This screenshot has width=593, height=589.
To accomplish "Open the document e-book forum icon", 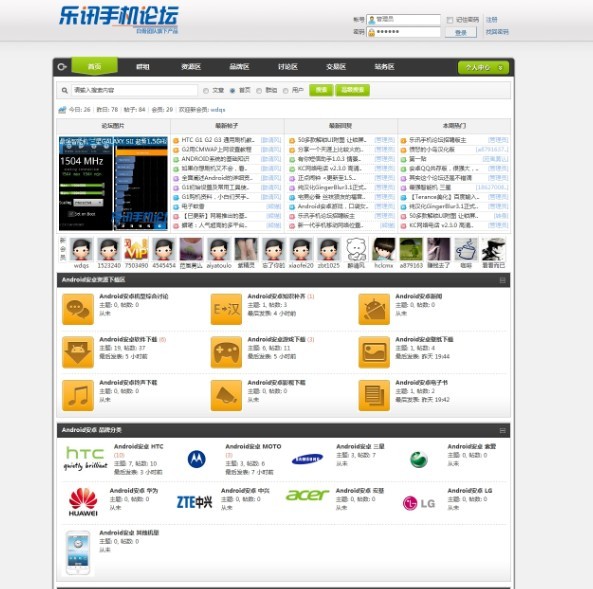I will click(374, 395).
